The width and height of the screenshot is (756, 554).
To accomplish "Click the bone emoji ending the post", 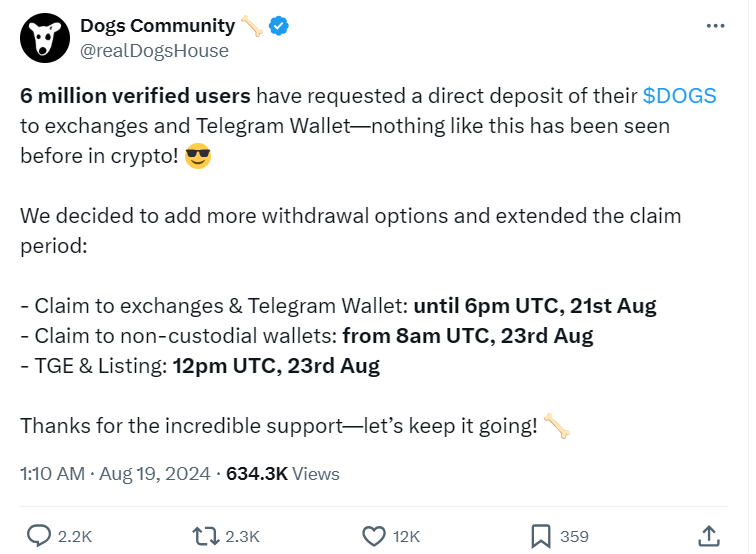I will pos(558,426).
